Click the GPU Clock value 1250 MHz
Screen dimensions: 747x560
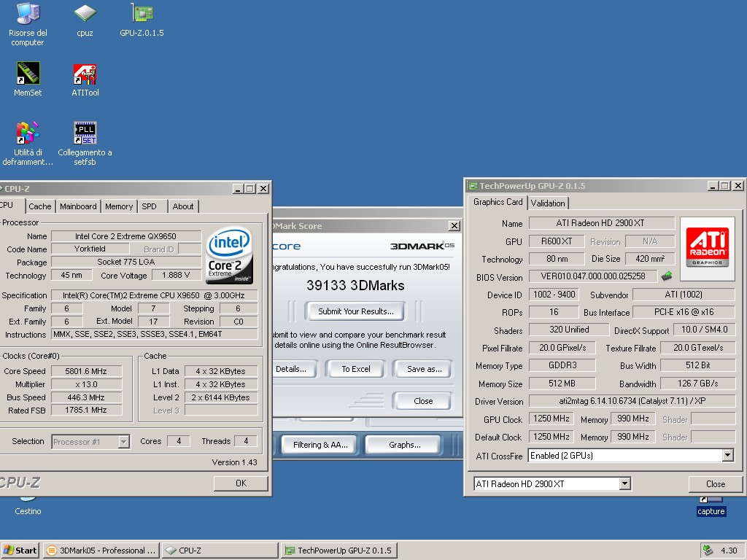(551, 419)
